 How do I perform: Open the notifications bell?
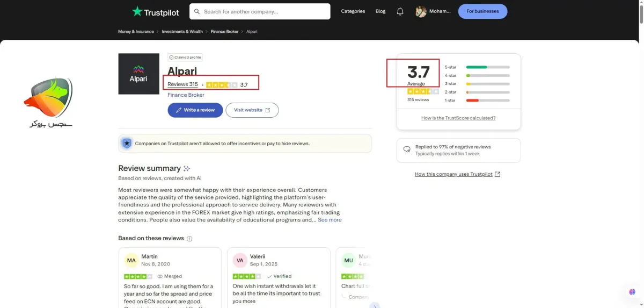pos(400,11)
